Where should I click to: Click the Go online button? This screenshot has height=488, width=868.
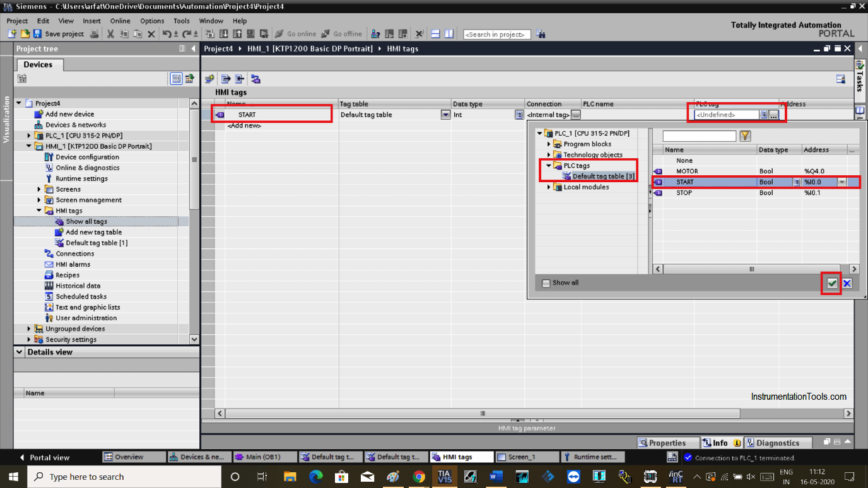coord(296,34)
